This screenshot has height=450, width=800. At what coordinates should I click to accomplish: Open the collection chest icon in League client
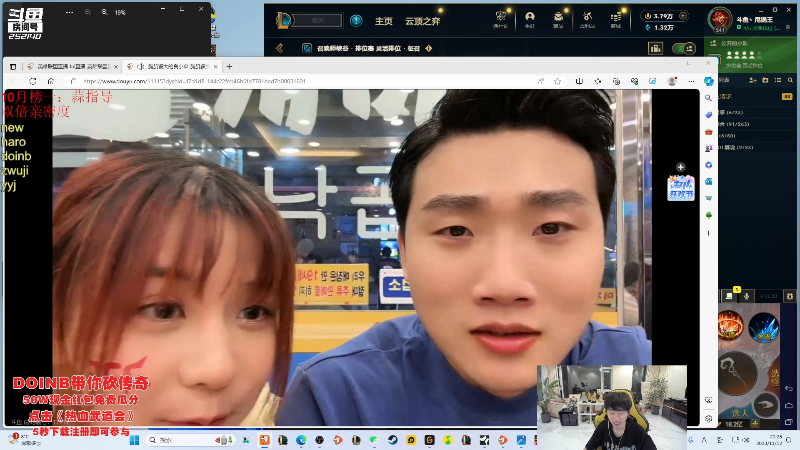tap(558, 18)
